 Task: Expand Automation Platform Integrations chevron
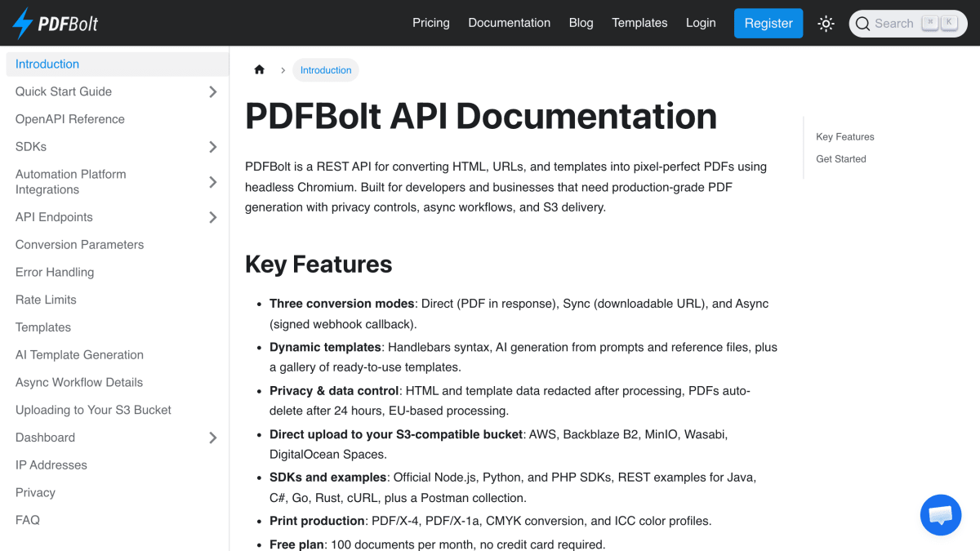point(213,182)
